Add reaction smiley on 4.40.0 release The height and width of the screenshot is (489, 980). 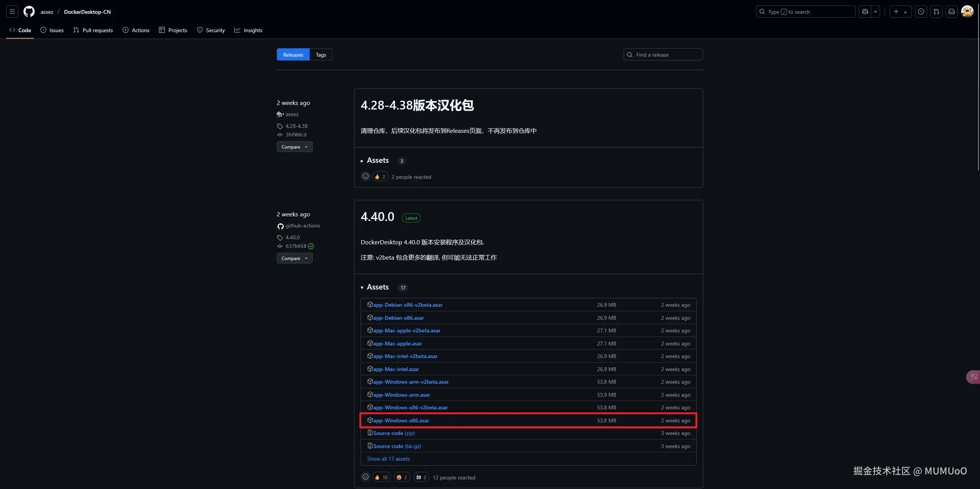[366, 477]
